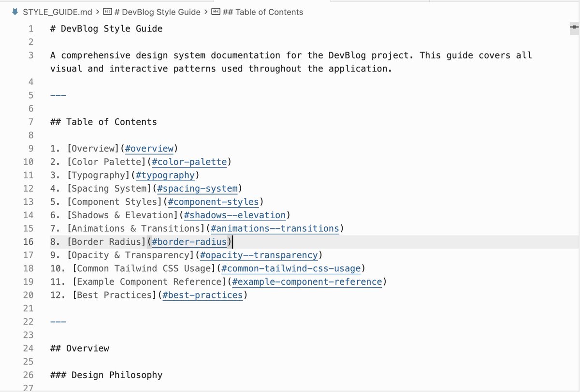The image size is (580, 392).
Task: Select '# DevBlog Style Guide' breadcrumb
Action: coord(158,12)
